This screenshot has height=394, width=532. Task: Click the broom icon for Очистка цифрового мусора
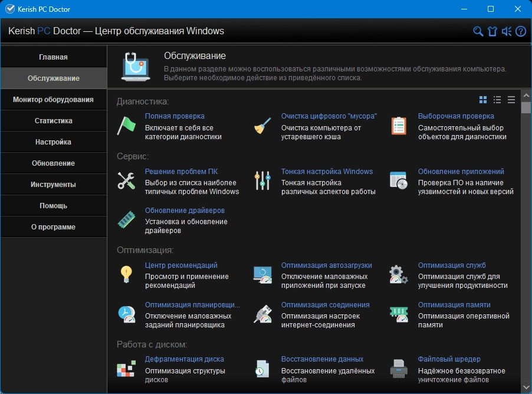(262, 126)
